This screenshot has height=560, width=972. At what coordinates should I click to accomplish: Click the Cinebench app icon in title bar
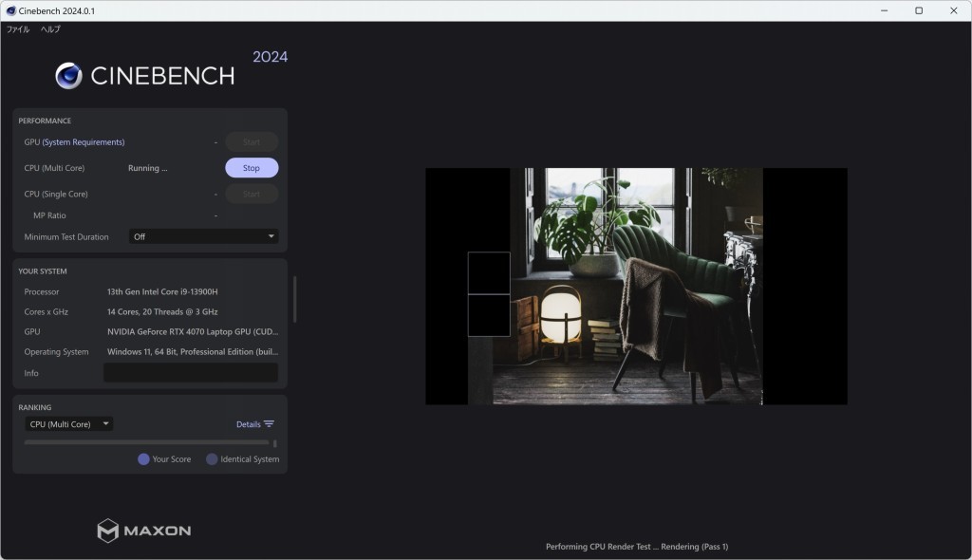click(x=10, y=10)
